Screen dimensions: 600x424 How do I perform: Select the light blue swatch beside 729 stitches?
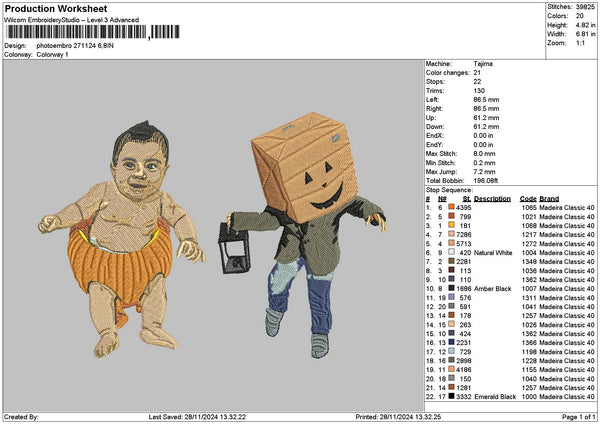click(452, 352)
